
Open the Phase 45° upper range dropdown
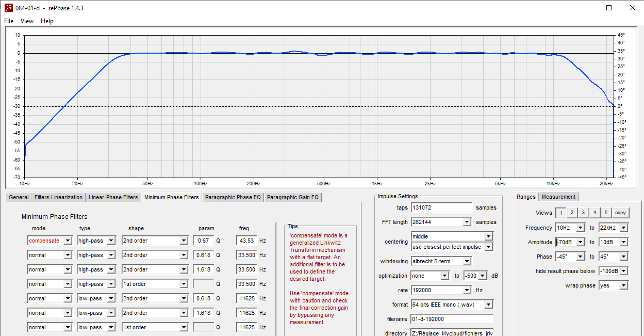click(624, 257)
